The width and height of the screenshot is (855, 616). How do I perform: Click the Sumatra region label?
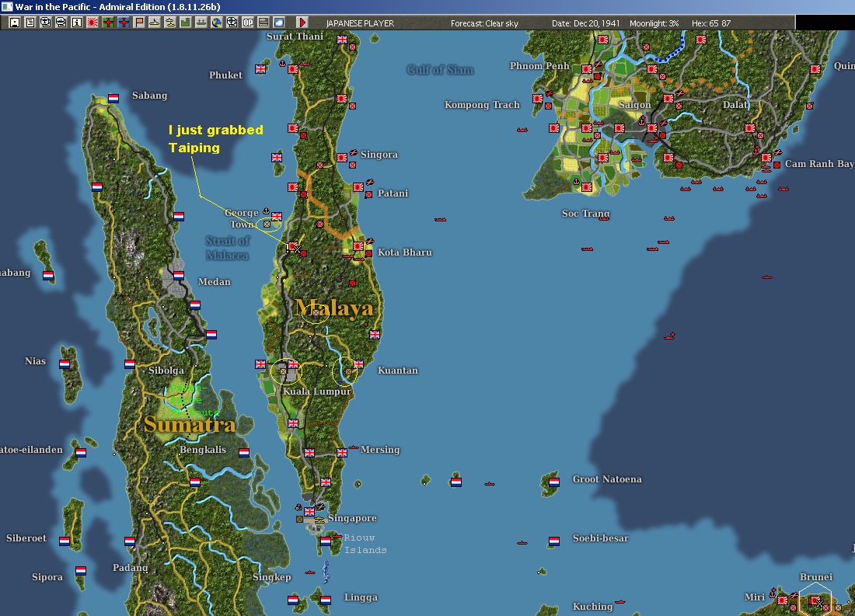click(x=190, y=424)
